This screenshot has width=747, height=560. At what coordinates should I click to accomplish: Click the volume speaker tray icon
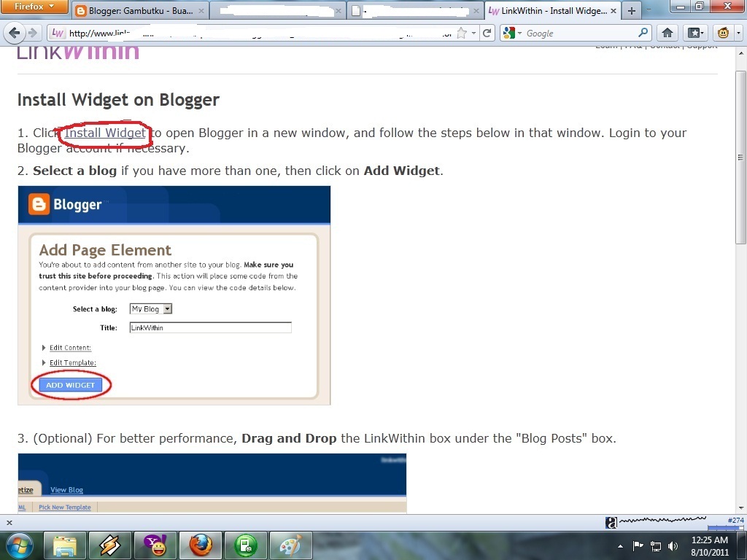(673, 546)
